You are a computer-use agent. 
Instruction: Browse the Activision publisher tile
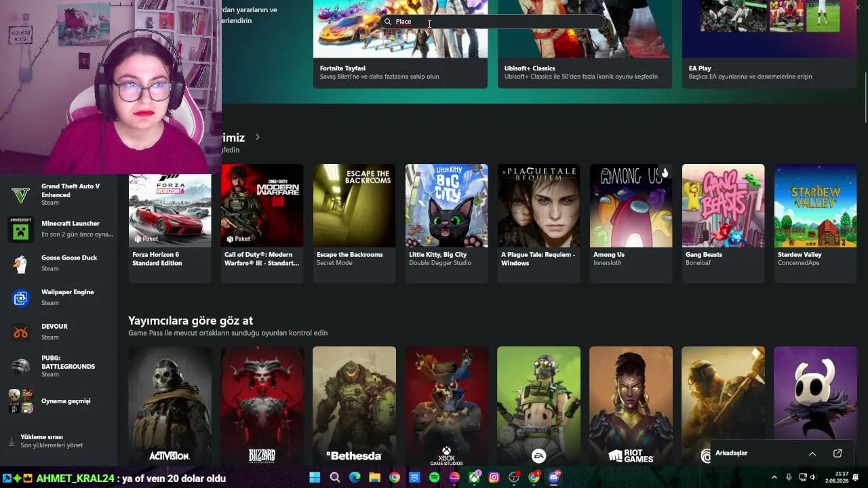tap(170, 406)
